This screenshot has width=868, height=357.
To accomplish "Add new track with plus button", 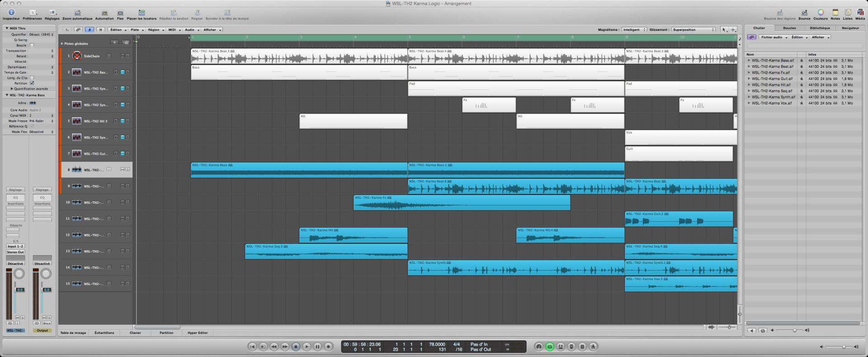I will point(115,43).
